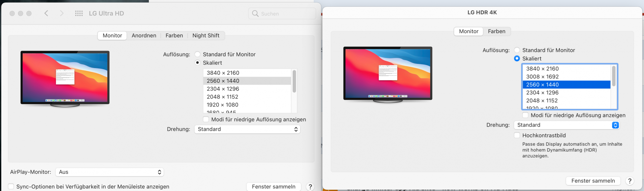Select 3840 × 2160 in LG HDR 4K list
Viewport: 644px width, 191px height.
pyautogui.click(x=566, y=69)
